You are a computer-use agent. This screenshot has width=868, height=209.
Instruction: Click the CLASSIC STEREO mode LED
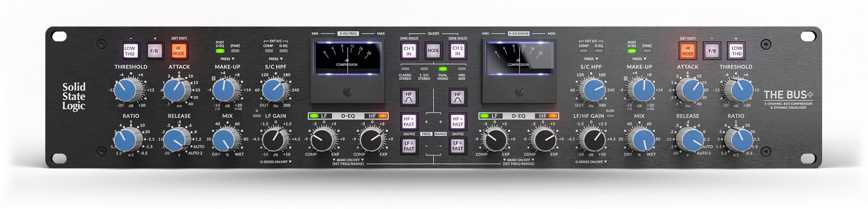coord(405,69)
